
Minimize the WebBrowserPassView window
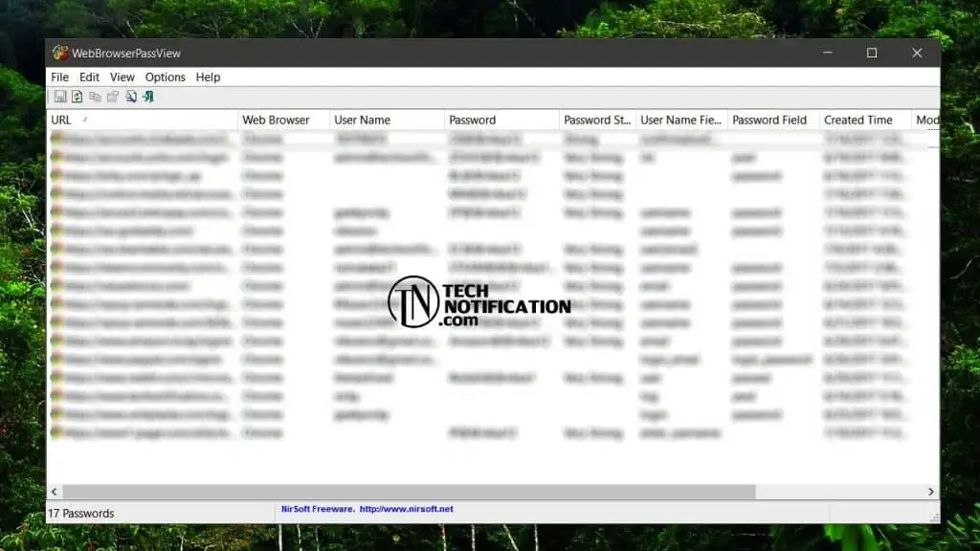click(x=828, y=54)
